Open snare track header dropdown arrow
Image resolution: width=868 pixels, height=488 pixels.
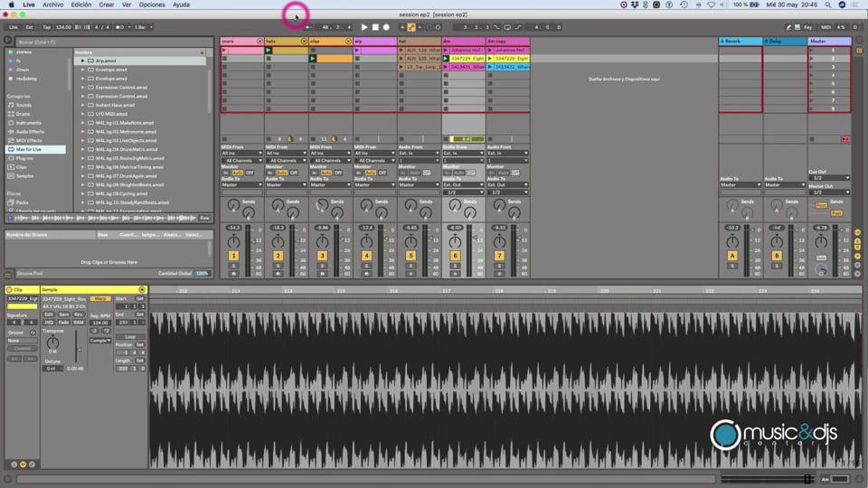(259, 42)
